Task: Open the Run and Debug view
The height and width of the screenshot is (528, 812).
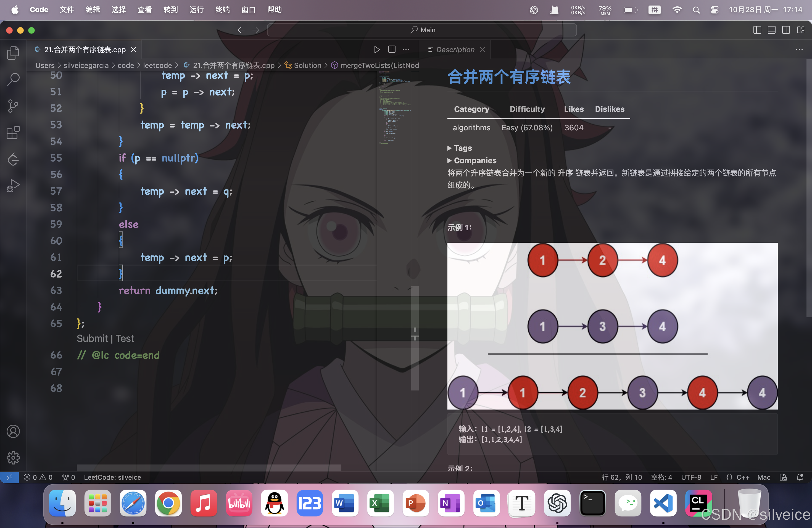Action: click(x=13, y=186)
